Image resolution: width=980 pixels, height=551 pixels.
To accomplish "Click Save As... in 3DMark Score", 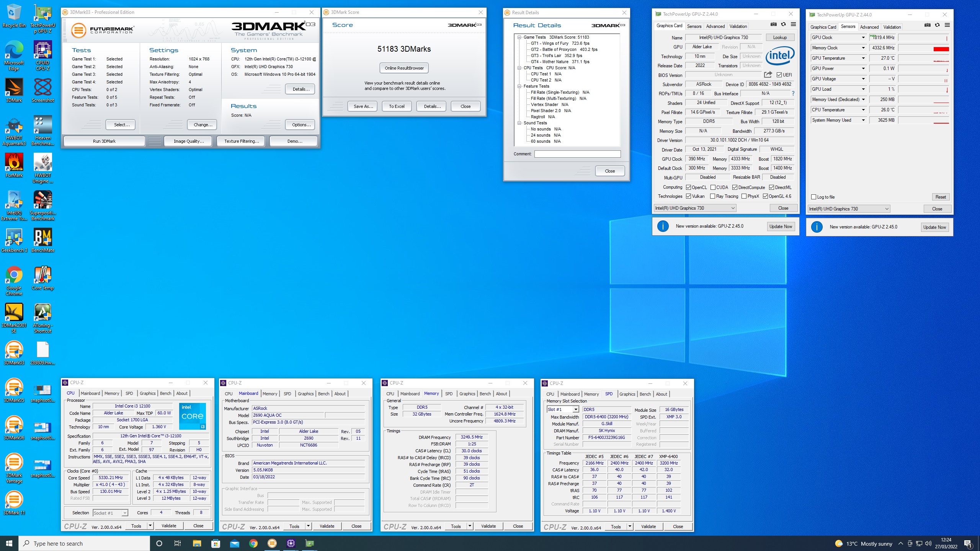I will click(363, 106).
